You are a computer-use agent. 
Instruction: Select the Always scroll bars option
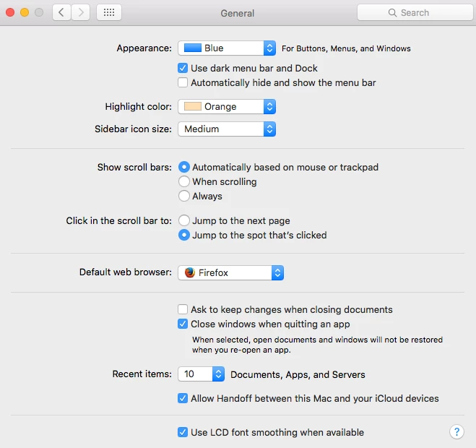184,196
